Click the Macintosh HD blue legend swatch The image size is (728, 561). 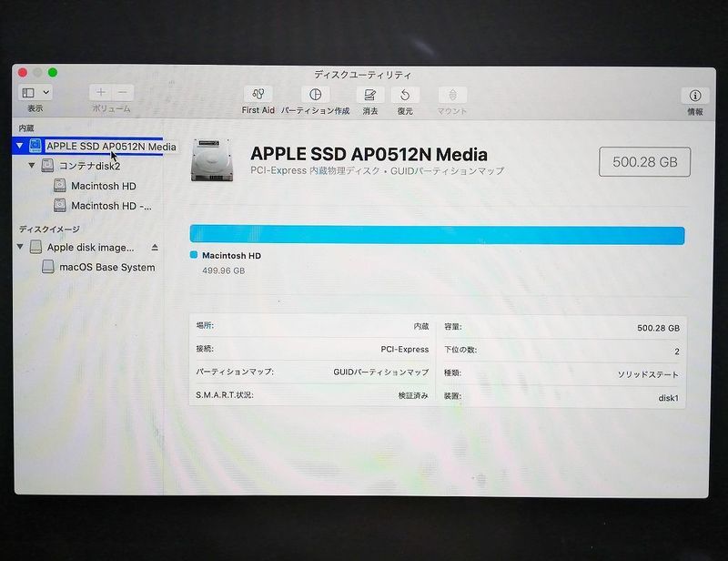point(194,255)
